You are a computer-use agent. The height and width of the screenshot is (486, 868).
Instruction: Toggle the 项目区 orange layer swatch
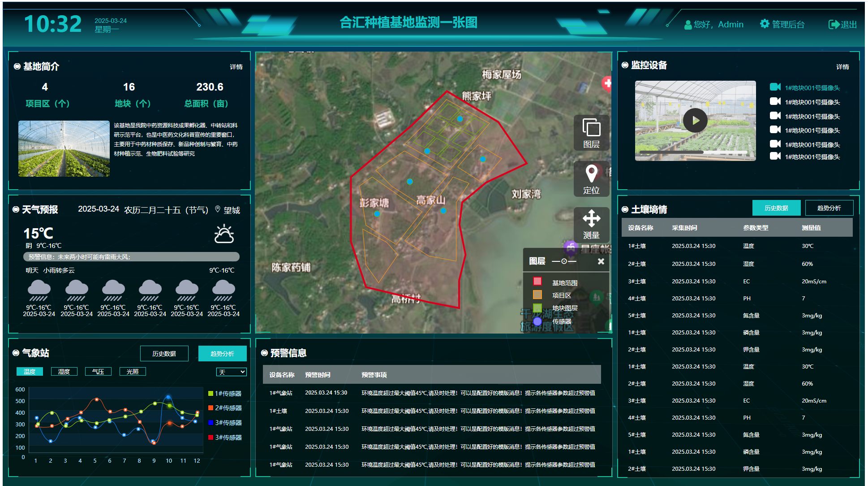pos(537,295)
